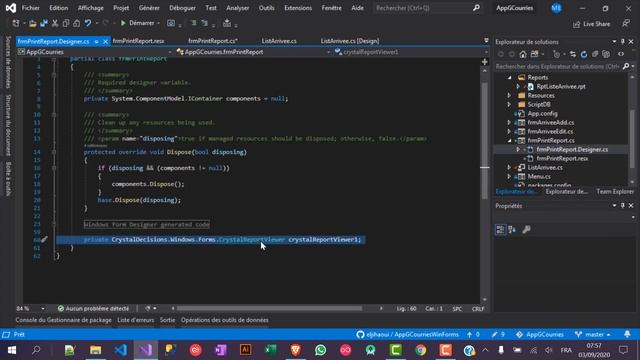The image size is (640, 360).
Task: Click the Categorized icon in Properties panel
Action: [x=500, y=229]
